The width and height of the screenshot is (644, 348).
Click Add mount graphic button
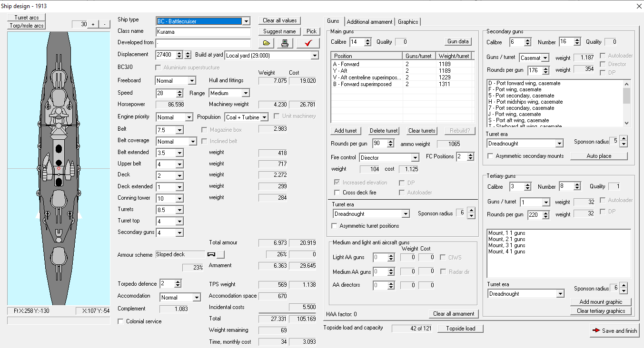click(601, 302)
